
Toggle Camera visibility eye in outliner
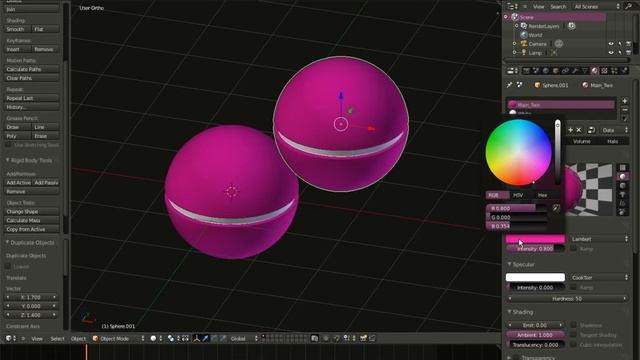tap(611, 44)
